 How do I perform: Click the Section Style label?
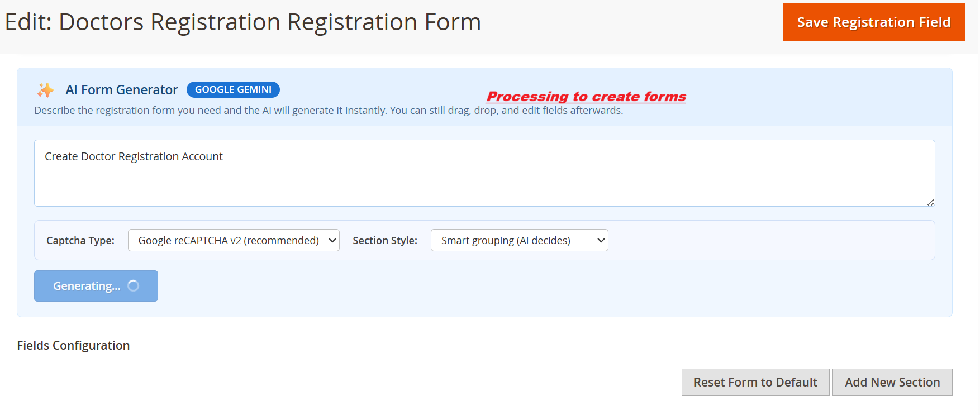coord(385,241)
